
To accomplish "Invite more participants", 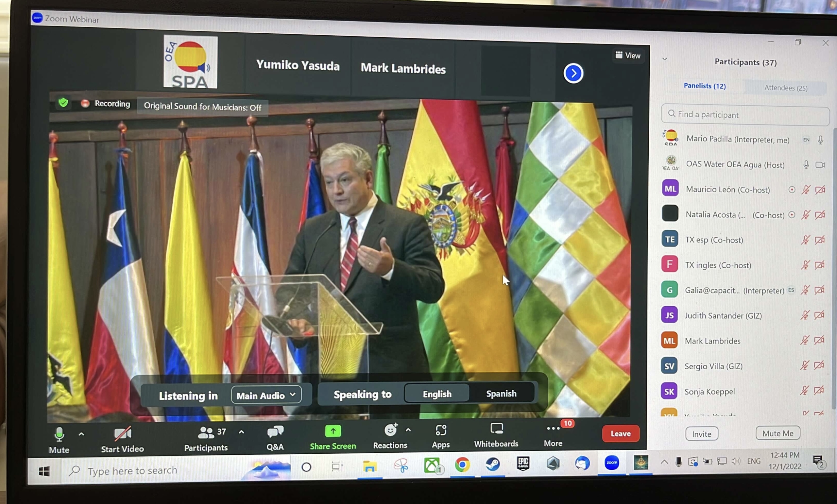I will 701,434.
